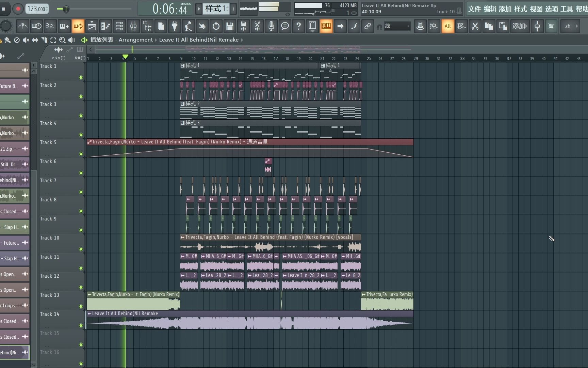
Task: Toggle mute switch for Track 10
Action: coord(81,249)
